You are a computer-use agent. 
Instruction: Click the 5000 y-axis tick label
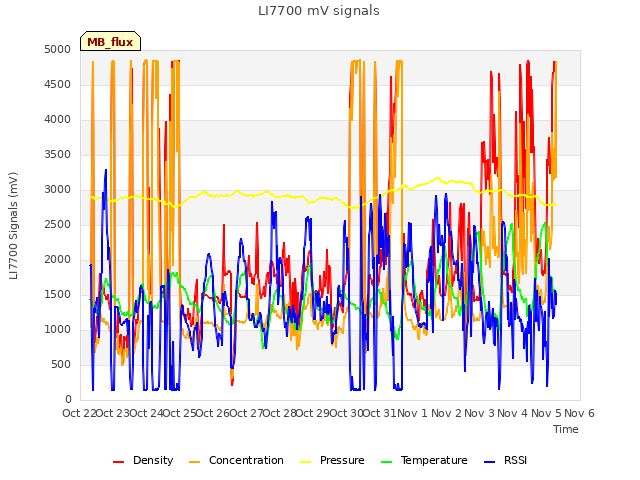click(x=58, y=49)
